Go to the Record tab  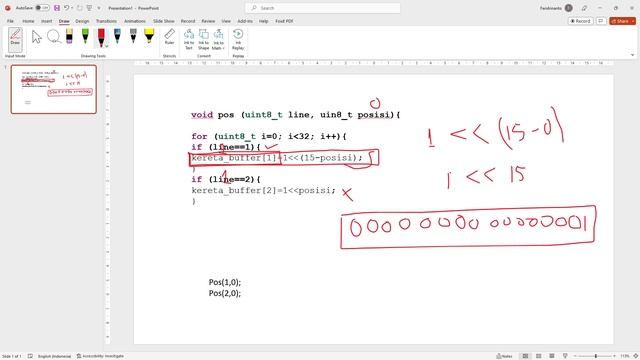point(188,21)
